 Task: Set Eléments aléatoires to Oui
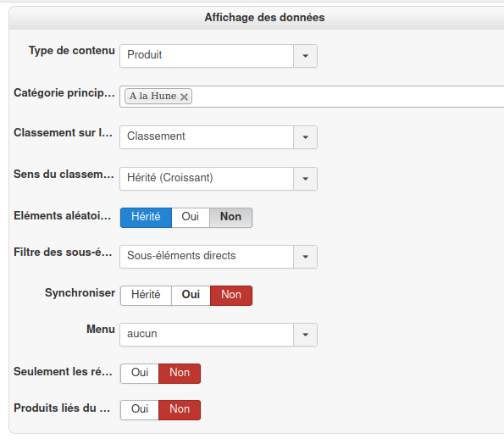pyautogui.click(x=191, y=218)
